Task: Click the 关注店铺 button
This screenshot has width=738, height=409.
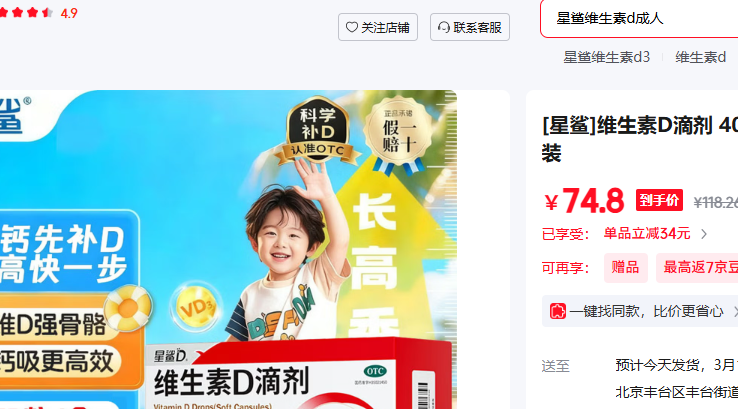Action: click(x=378, y=27)
